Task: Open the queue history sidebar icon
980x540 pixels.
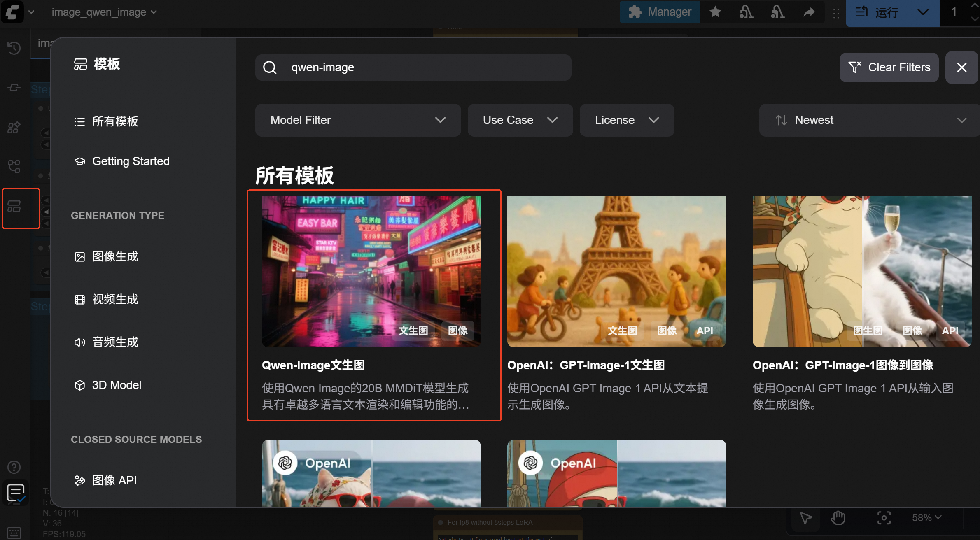Action: tap(14, 48)
